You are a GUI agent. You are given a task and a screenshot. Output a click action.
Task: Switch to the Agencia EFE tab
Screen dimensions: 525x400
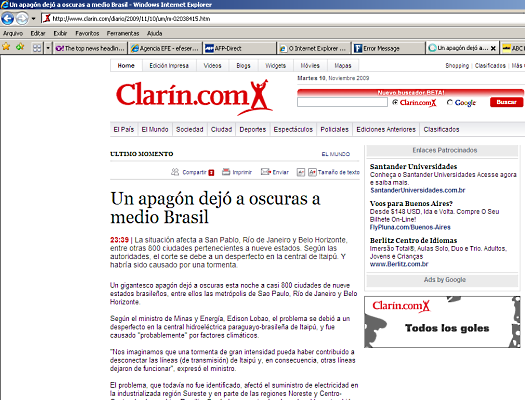coord(165,48)
